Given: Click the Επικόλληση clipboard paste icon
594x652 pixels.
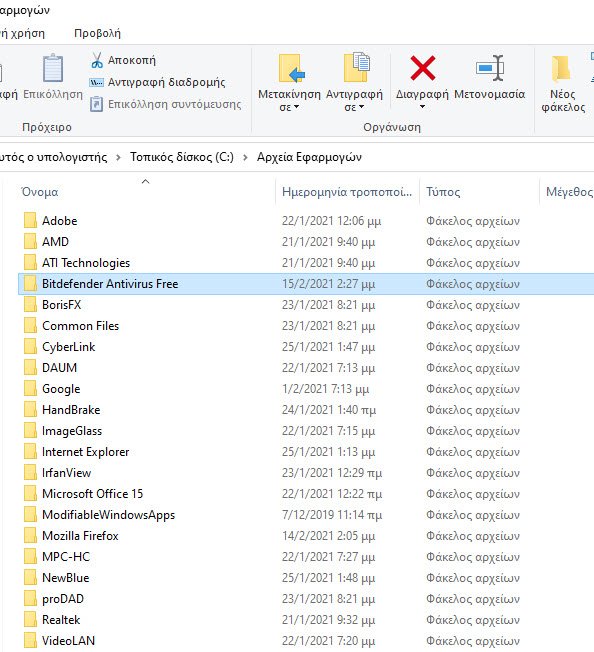Looking at the screenshot, I should coord(53,68).
